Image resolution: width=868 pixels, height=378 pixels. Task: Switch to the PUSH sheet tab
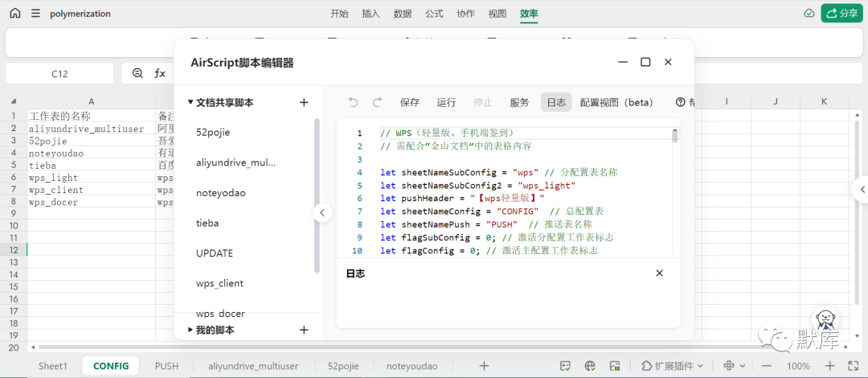pos(166,366)
